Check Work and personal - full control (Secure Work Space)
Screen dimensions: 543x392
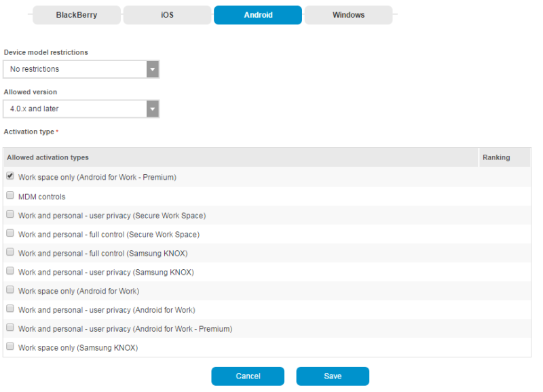coord(10,233)
